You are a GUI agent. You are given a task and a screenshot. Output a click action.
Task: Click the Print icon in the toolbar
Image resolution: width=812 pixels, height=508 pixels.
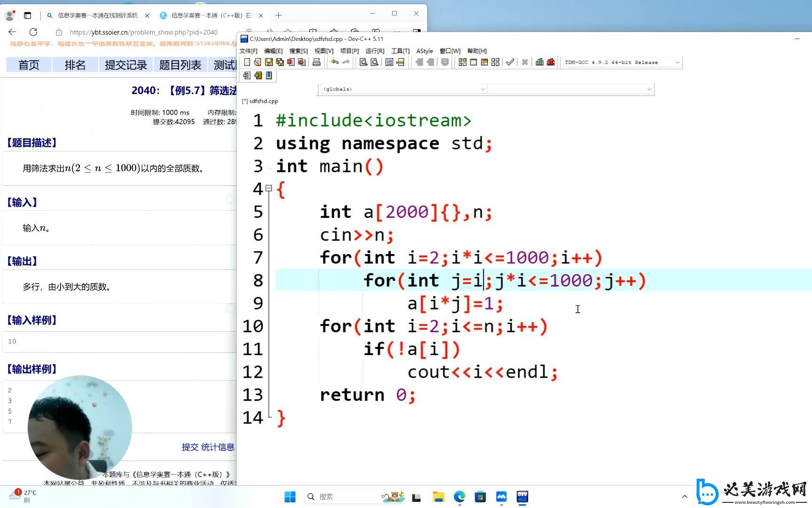tap(317, 62)
